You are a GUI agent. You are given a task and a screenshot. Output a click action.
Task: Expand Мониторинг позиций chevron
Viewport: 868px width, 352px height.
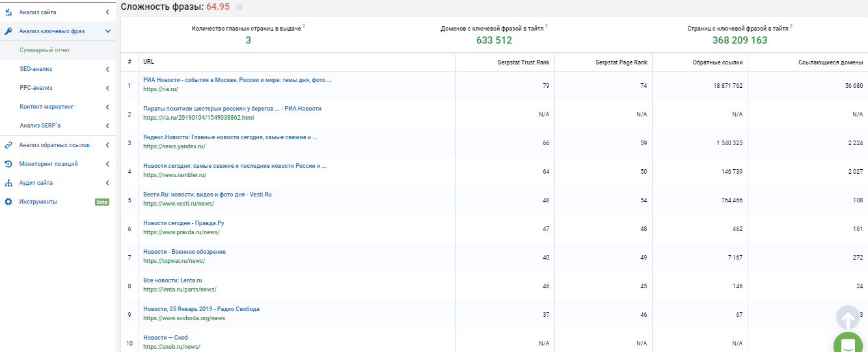click(x=107, y=164)
